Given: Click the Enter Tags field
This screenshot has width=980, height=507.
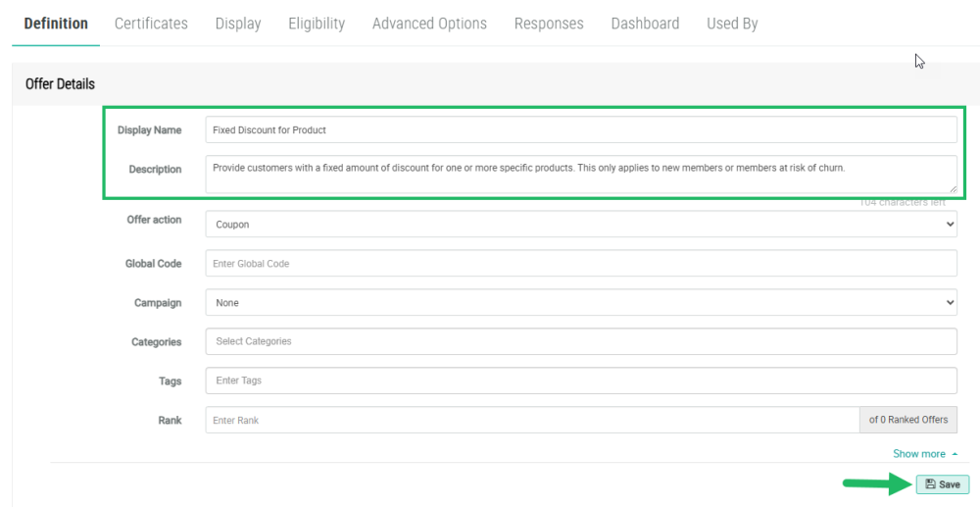Looking at the screenshot, I should coord(580,380).
